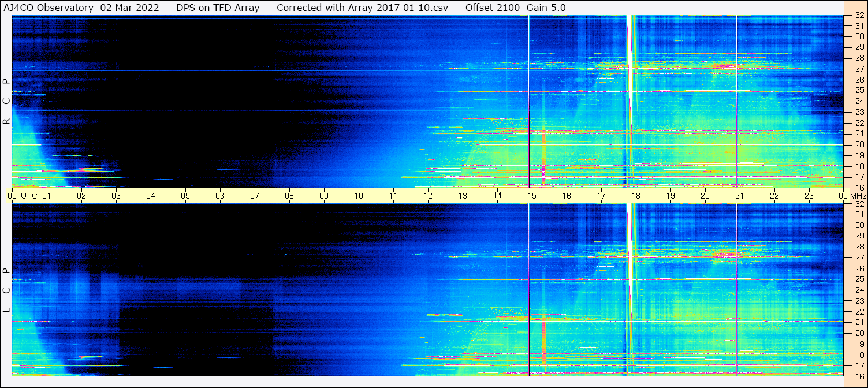
Task: Click the 32 MHz label of LCP panel
Action: click(x=859, y=204)
